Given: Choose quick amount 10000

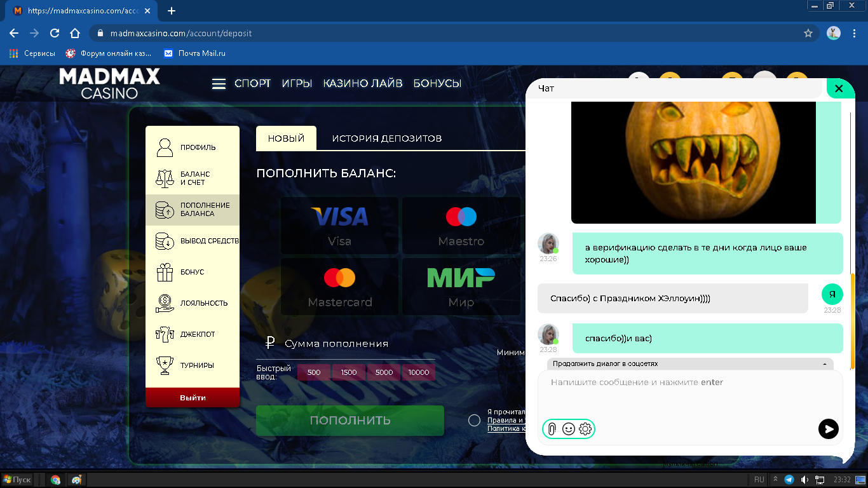Looking at the screenshot, I should point(419,372).
